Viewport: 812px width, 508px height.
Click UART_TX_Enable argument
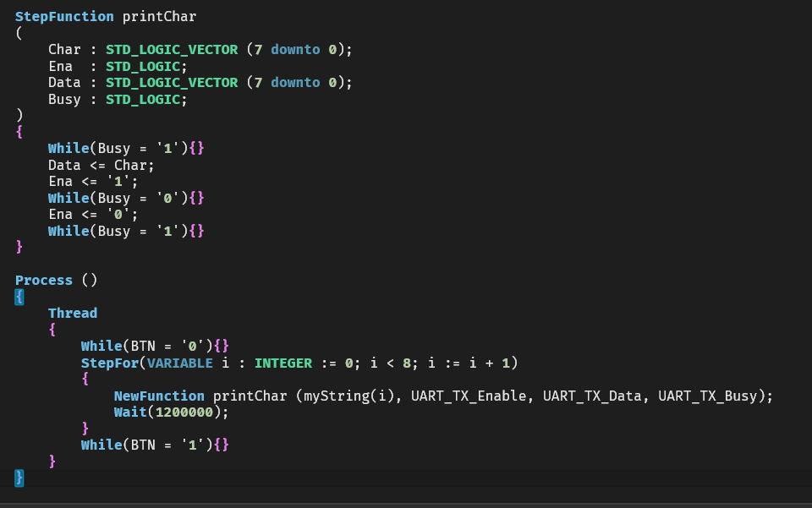click(x=468, y=396)
